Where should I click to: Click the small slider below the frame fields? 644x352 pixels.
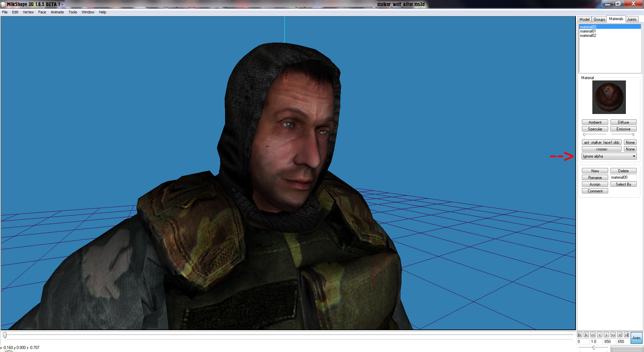tap(594, 348)
